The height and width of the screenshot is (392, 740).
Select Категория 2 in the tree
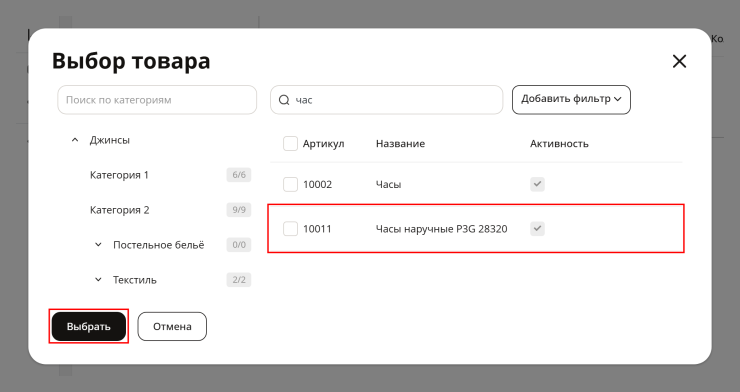pyautogui.click(x=119, y=210)
